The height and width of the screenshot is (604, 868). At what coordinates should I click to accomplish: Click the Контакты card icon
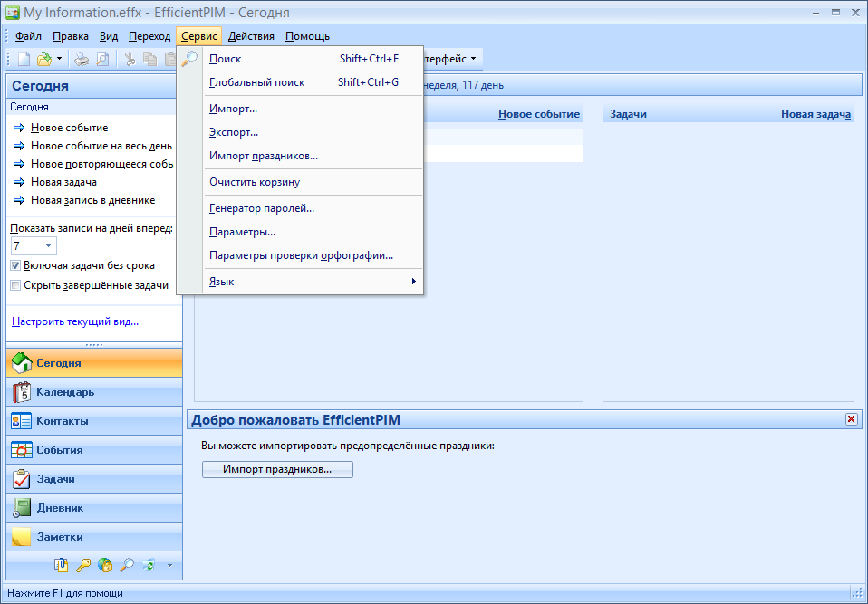pos(22,421)
